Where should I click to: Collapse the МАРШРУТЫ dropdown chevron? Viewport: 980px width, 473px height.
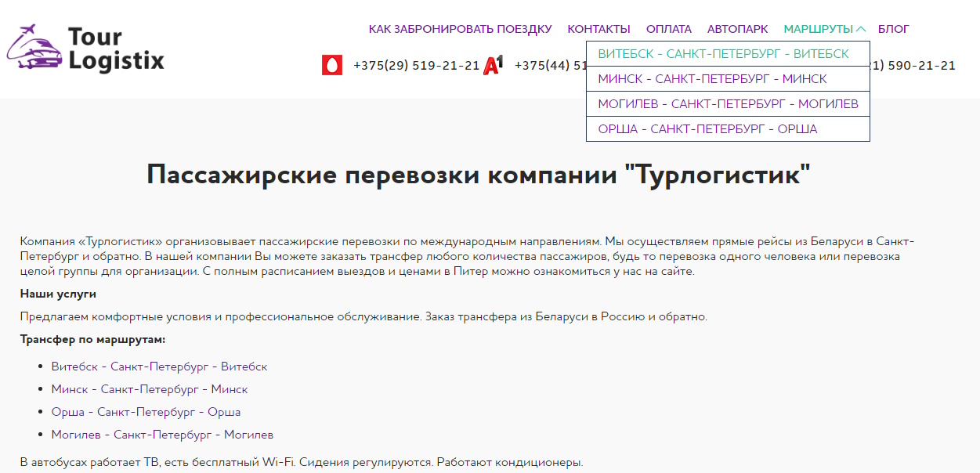pyautogui.click(x=861, y=30)
